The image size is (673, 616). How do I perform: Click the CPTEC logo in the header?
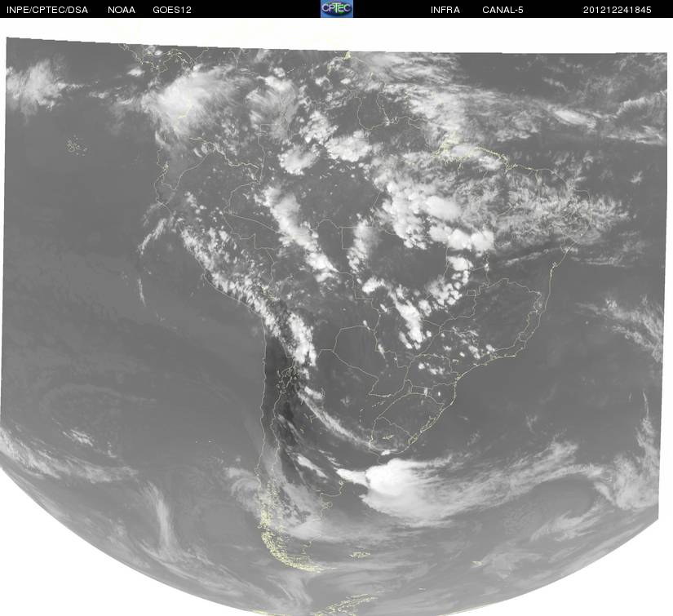tap(337, 9)
